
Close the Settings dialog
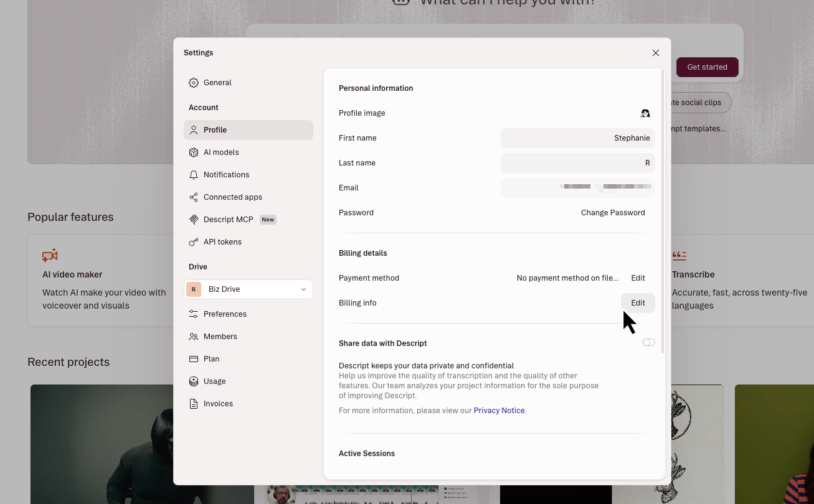(x=656, y=53)
